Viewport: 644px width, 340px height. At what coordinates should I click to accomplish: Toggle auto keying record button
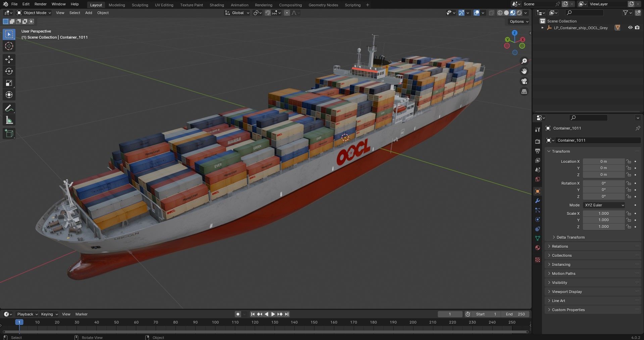tap(238, 314)
